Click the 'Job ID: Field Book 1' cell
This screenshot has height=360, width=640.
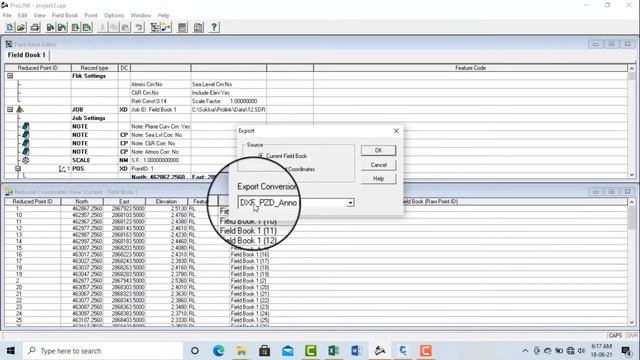tap(160, 109)
